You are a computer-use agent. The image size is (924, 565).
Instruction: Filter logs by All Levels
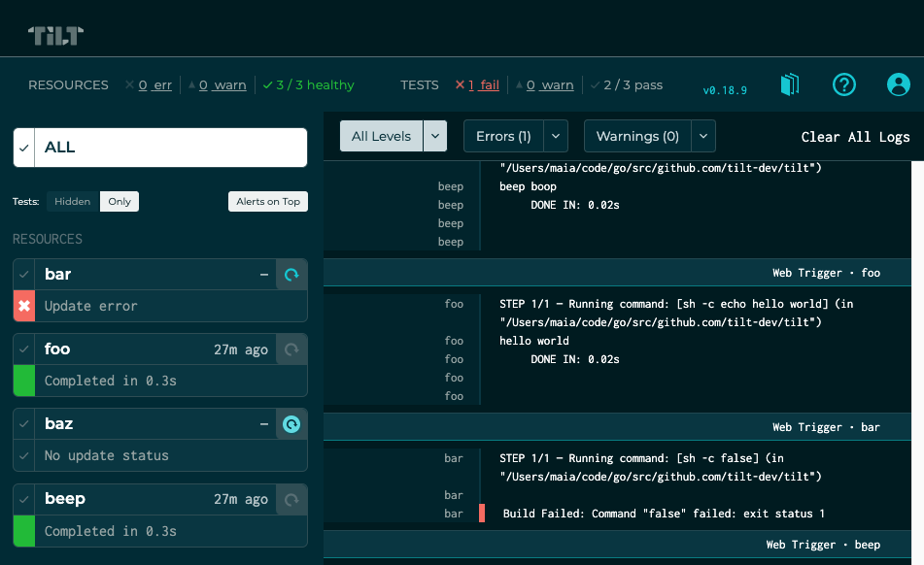pyautogui.click(x=381, y=136)
